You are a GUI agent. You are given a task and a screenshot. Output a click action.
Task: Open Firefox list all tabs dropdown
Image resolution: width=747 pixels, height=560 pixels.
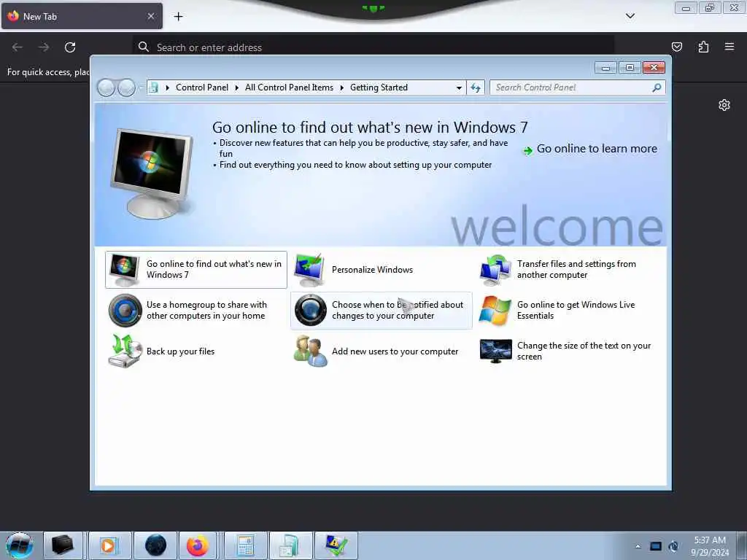coord(630,16)
